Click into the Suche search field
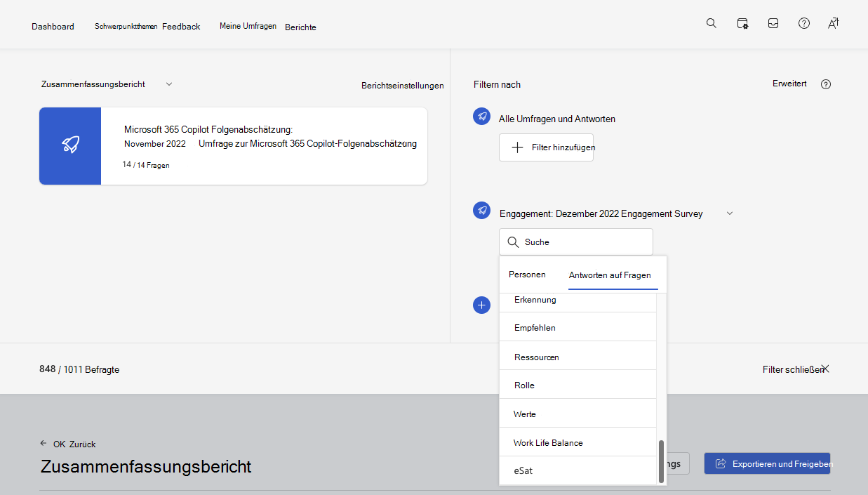The height and width of the screenshot is (495, 868). (x=575, y=242)
